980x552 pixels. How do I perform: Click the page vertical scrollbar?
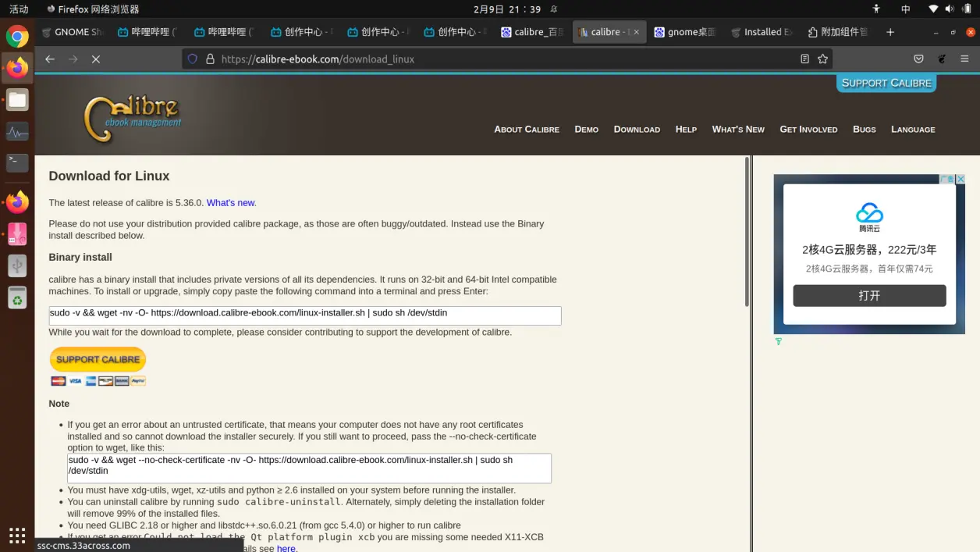pos(747,231)
